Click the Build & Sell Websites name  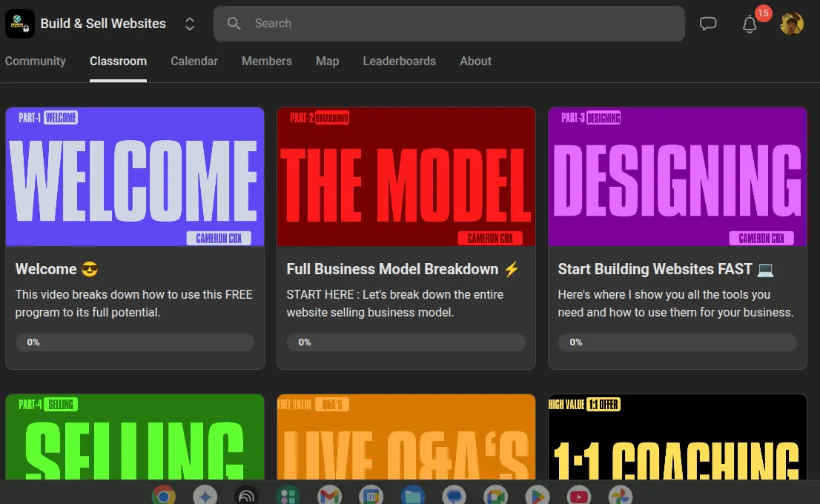[x=103, y=24]
